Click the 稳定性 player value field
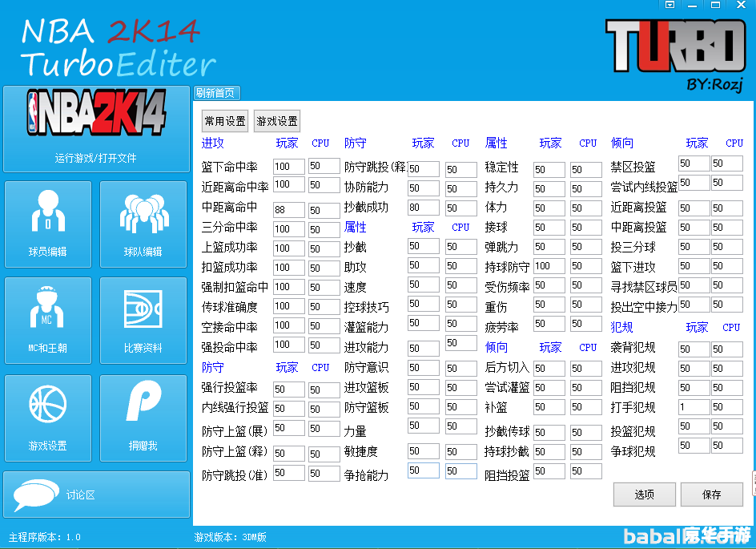The image size is (756, 549). click(x=549, y=169)
